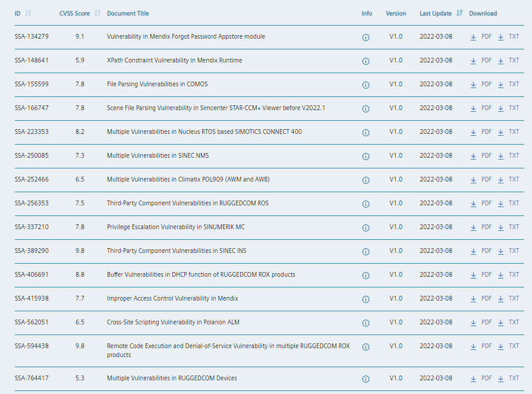Select ID cell SSA-389290
This screenshot has height=394, width=532.
(x=32, y=251)
